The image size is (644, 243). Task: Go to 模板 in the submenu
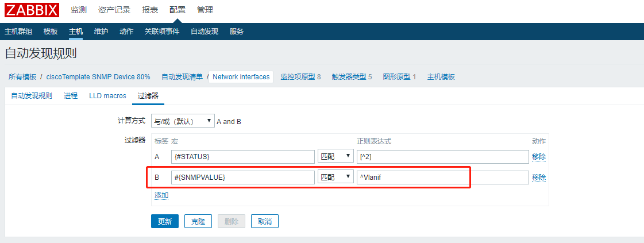coord(51,32)
